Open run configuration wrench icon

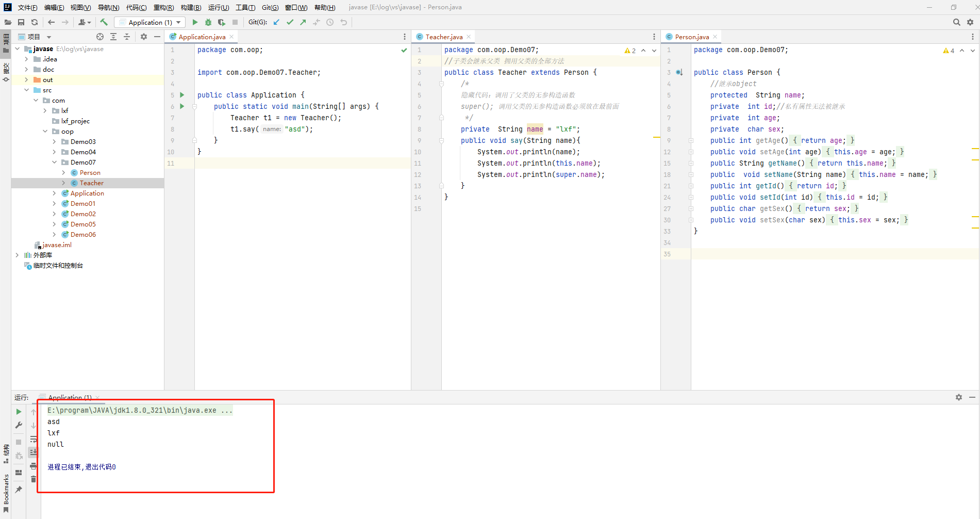(19, 425)
